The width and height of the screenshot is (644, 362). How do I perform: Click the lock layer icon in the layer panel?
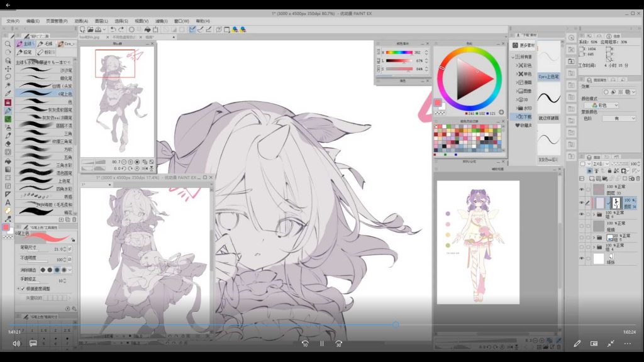[x=608, y=172]
